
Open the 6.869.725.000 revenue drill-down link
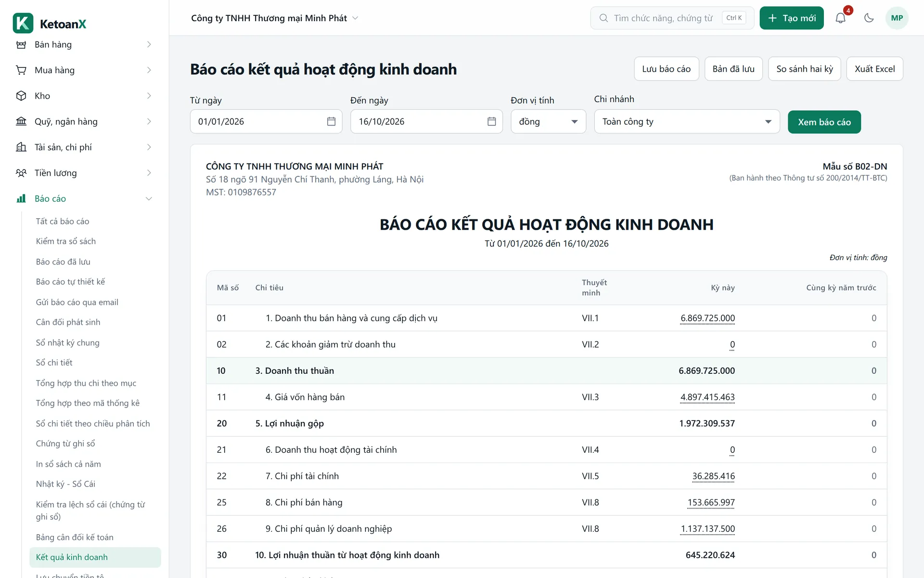click(707, 318)
